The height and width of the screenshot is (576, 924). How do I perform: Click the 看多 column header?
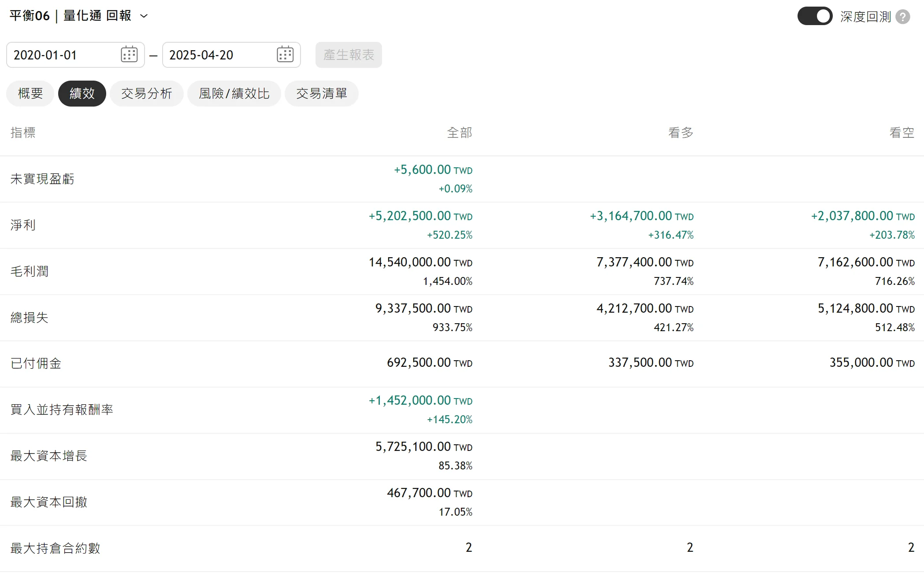(681, 133)
